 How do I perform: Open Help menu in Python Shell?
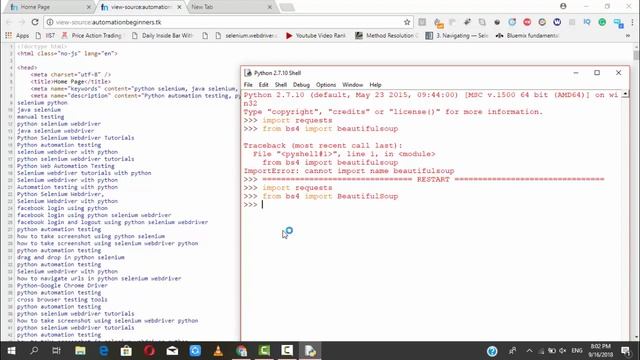coord(375,85)
